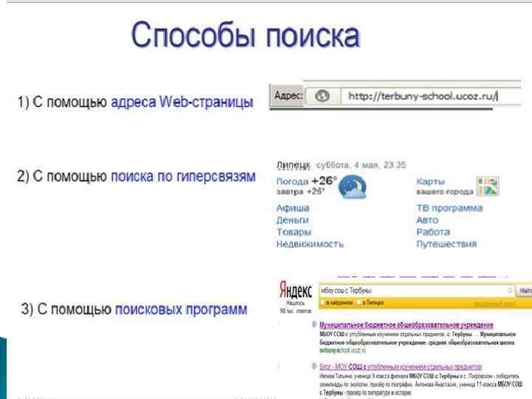Open the Работа link
Viewport: 532px width, 399px height.
(x=433, y=232)
